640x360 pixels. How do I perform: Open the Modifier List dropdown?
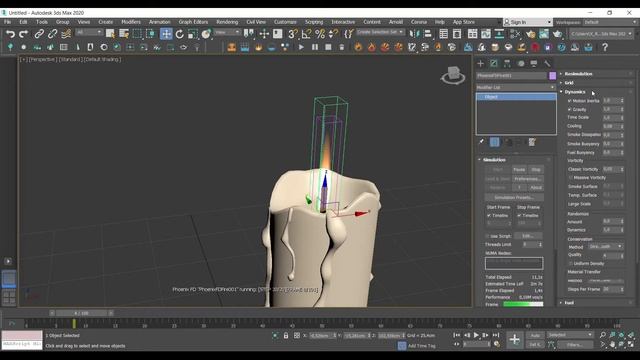[516, 87]
